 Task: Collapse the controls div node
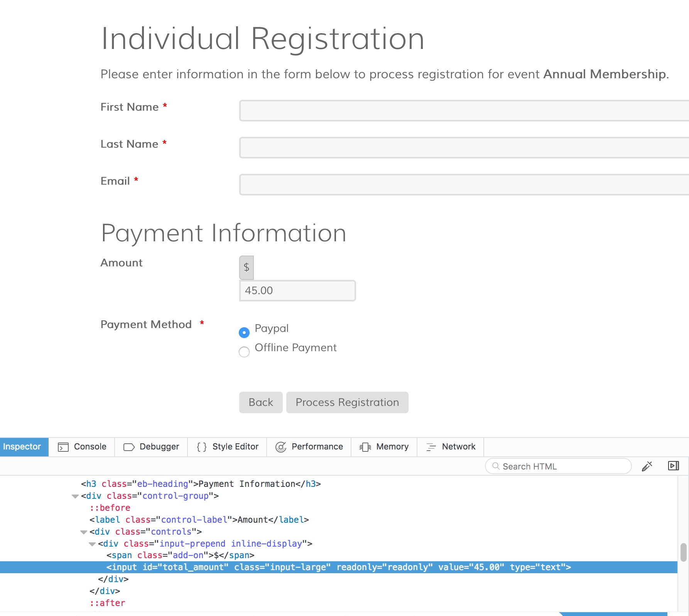(84, 532)
